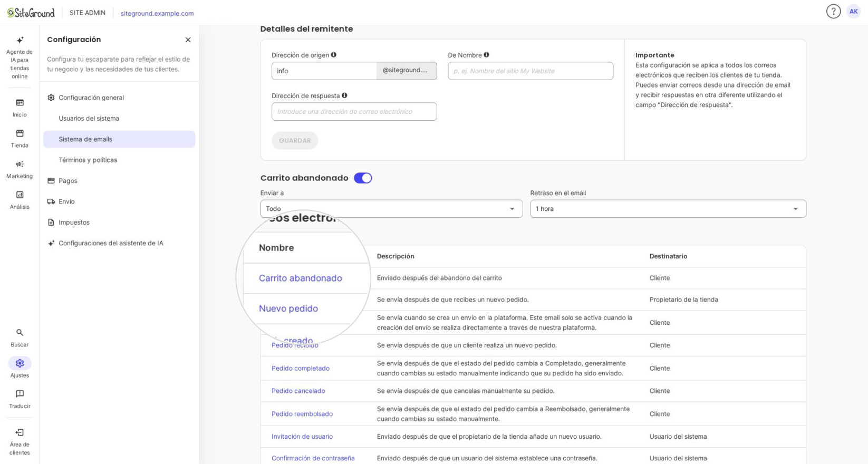Open the Pagos settings
Screen dimensions: 868x464
click(x=119, y=181)
